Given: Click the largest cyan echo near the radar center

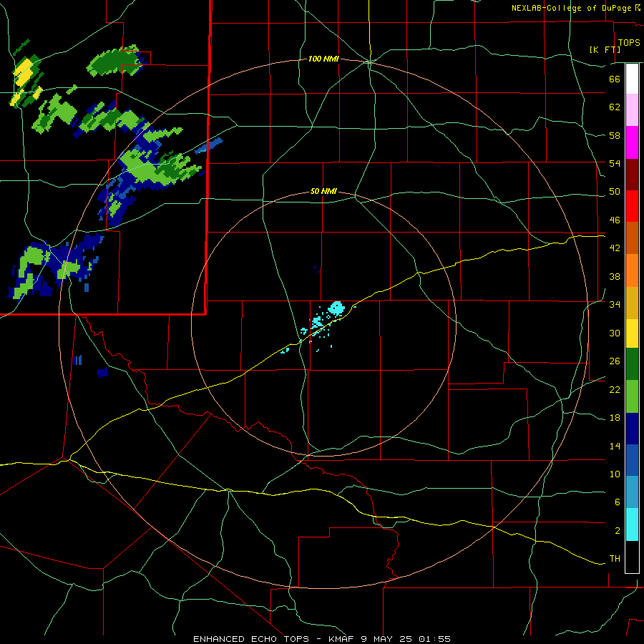Looking at the screenshot, I should click(x=337, y=308).
